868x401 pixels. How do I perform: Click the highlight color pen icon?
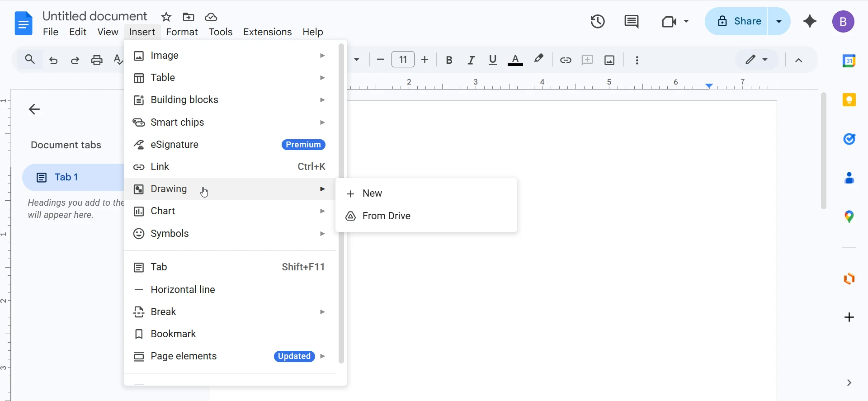point(538,59)
